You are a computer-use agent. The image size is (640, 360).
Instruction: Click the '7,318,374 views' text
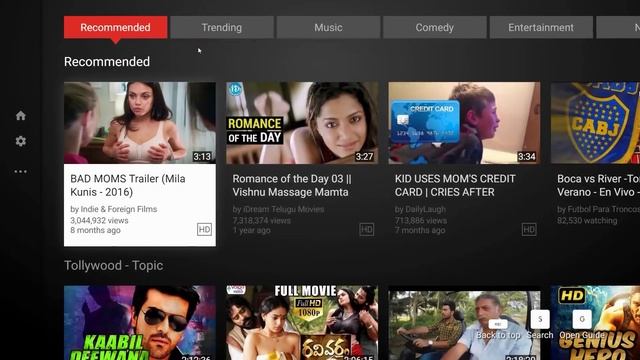point(262,220)
